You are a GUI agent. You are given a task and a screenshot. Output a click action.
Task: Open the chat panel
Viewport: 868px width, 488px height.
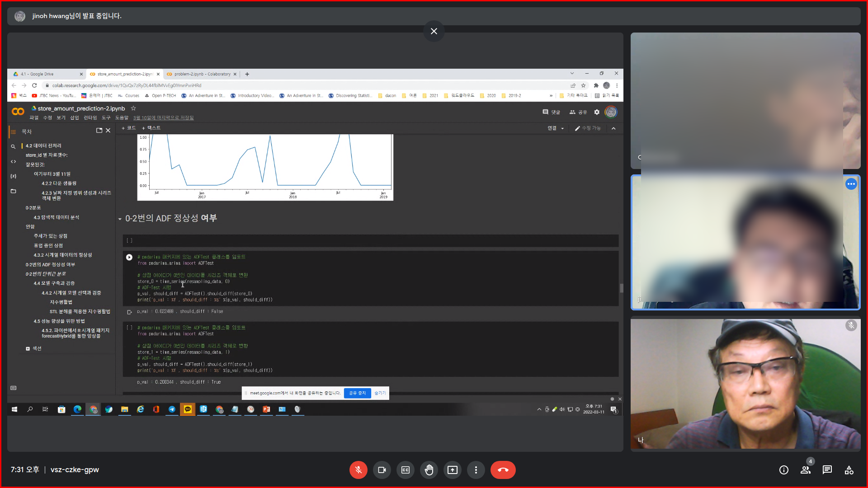827,470
